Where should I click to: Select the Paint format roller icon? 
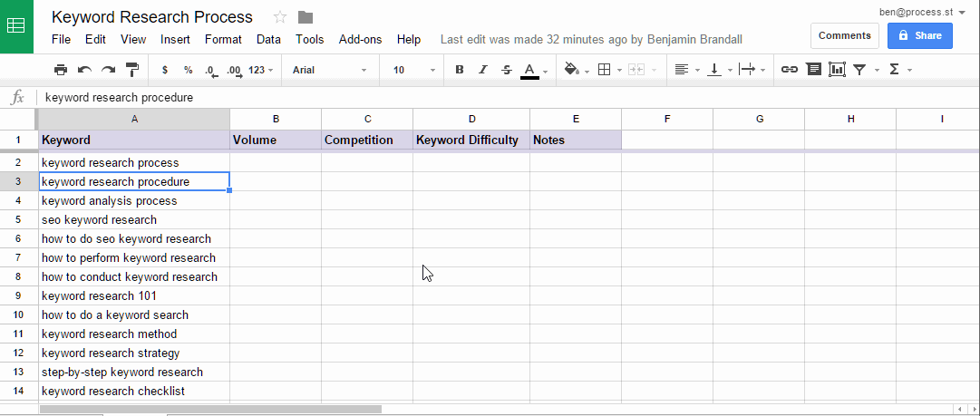[132, 70]
